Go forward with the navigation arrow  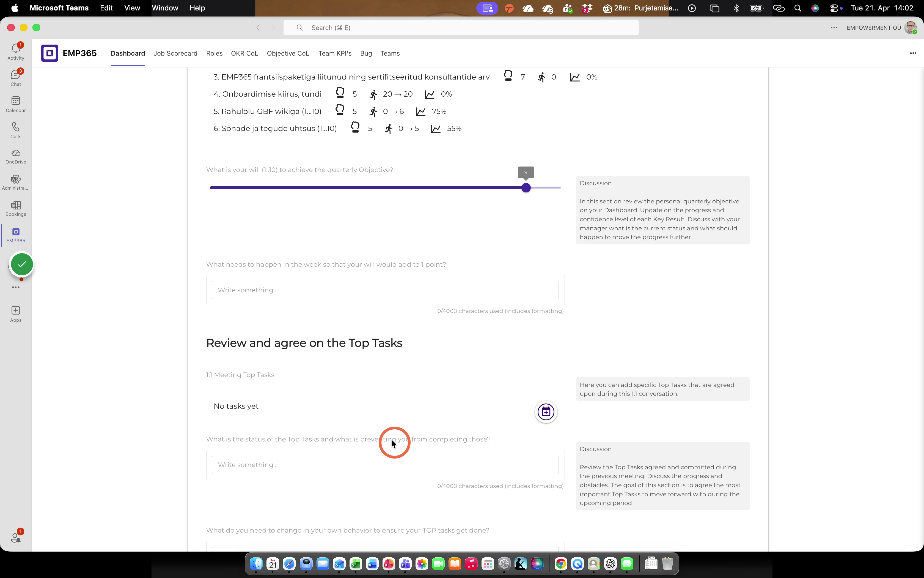click(273, 28)
